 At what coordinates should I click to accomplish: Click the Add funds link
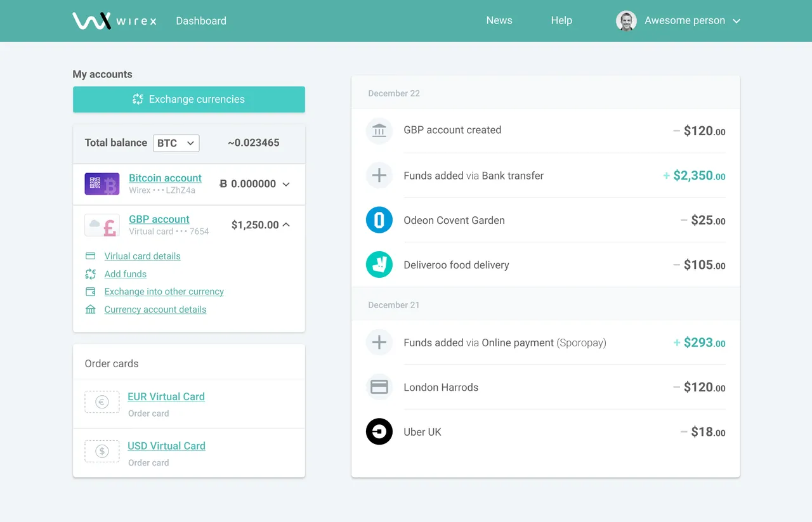(126, 274)
